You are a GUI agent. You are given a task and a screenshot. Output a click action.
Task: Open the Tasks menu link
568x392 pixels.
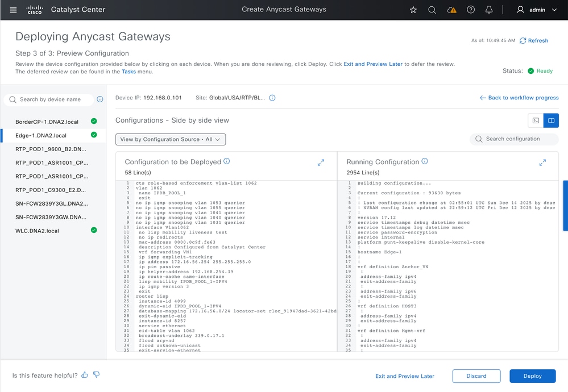coord(128,72)
